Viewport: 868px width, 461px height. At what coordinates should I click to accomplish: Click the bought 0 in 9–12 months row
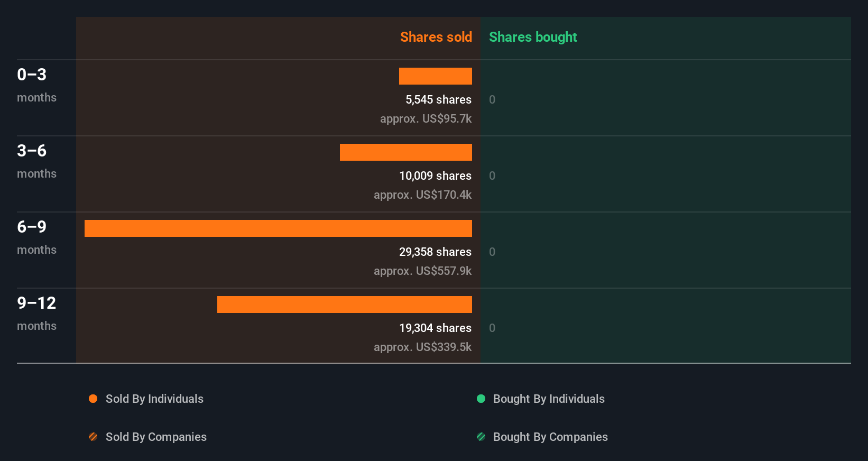492,328
